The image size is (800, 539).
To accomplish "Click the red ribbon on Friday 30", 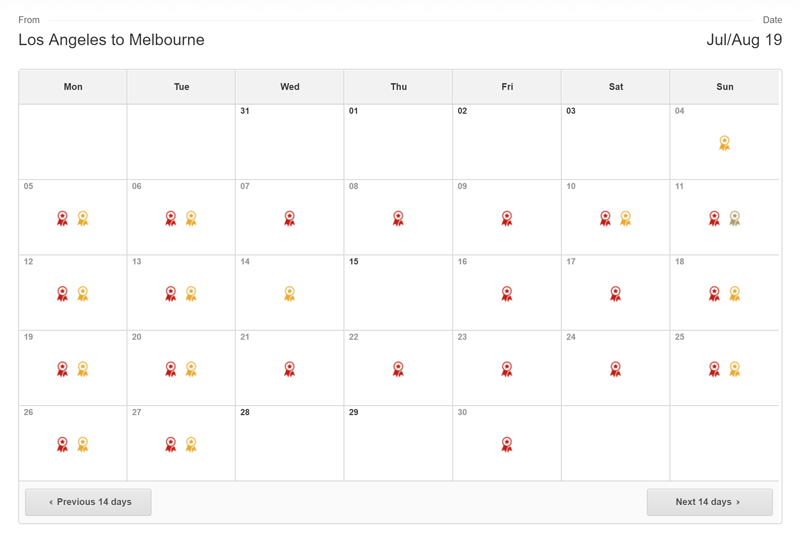I will point(507,444).
